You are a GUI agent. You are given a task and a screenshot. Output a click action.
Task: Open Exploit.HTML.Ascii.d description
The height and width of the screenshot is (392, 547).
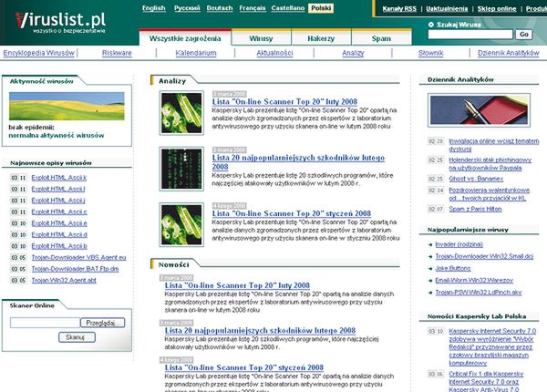(59, 234)
